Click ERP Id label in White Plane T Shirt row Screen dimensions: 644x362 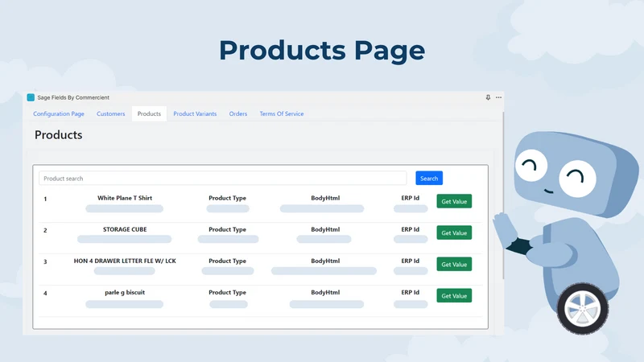pos(411,198)
